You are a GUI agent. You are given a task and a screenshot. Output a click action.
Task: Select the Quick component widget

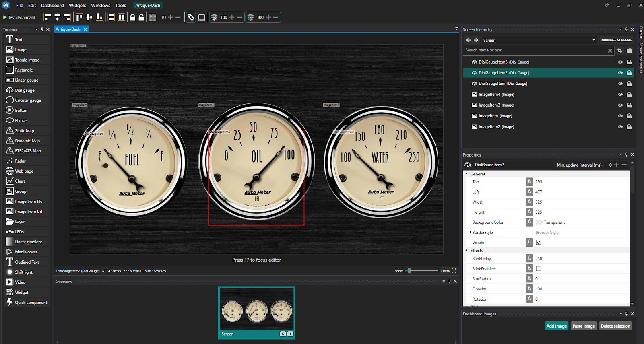27,303
